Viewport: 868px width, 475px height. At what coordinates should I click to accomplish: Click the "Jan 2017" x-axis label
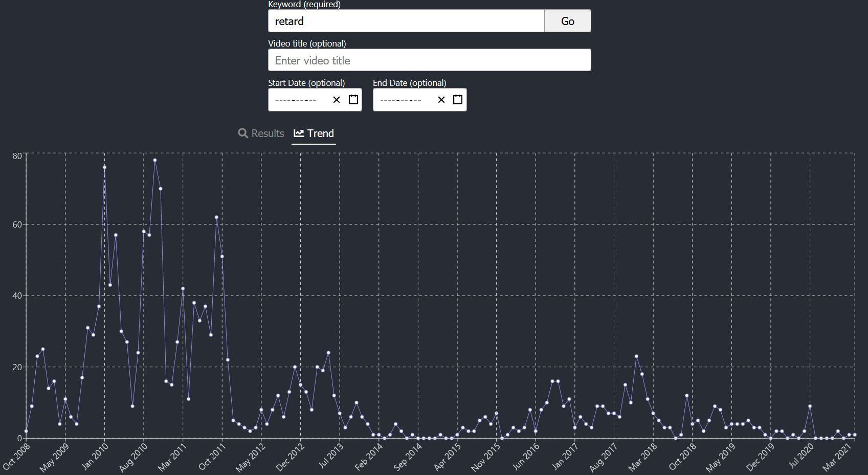[x=566, y=456]
